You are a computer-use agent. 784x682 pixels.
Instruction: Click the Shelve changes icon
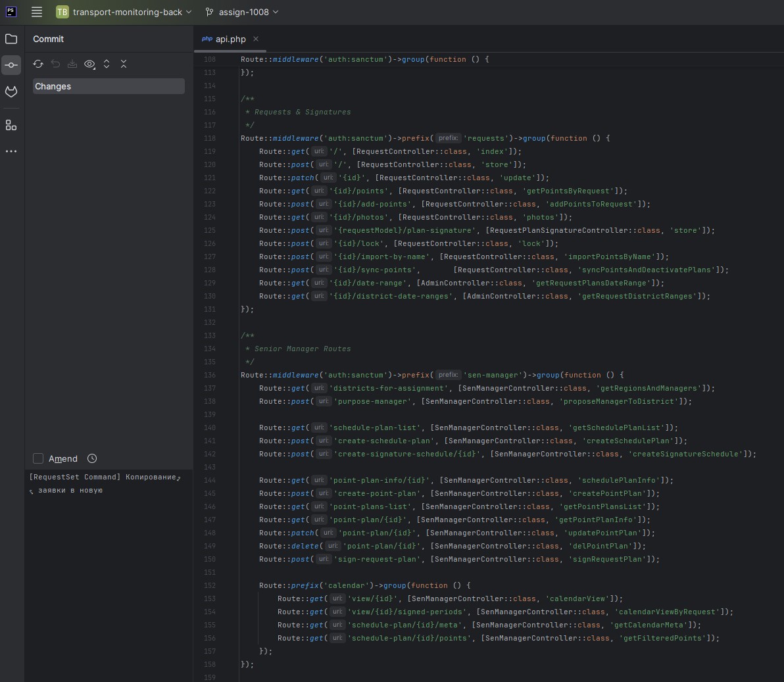click(72, 64)
